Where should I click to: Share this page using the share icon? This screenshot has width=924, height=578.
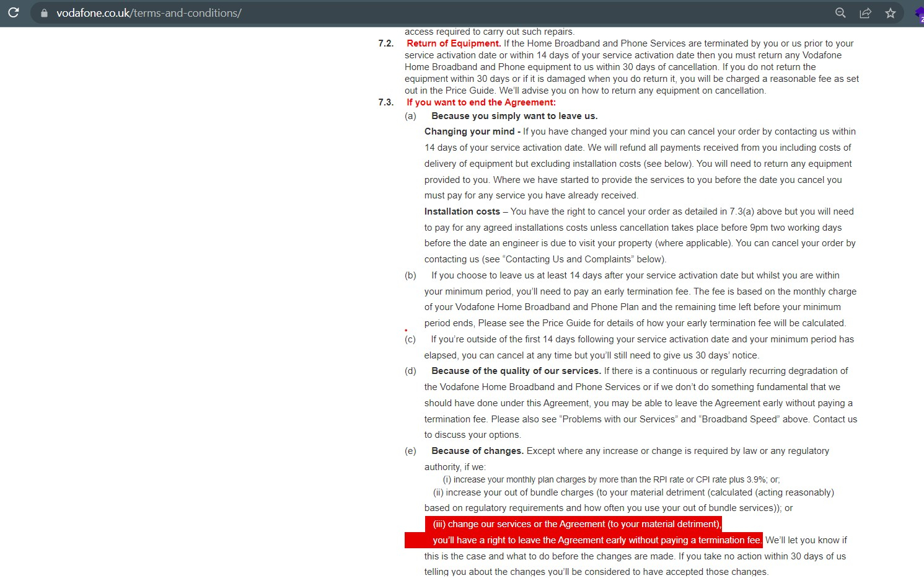865,13
